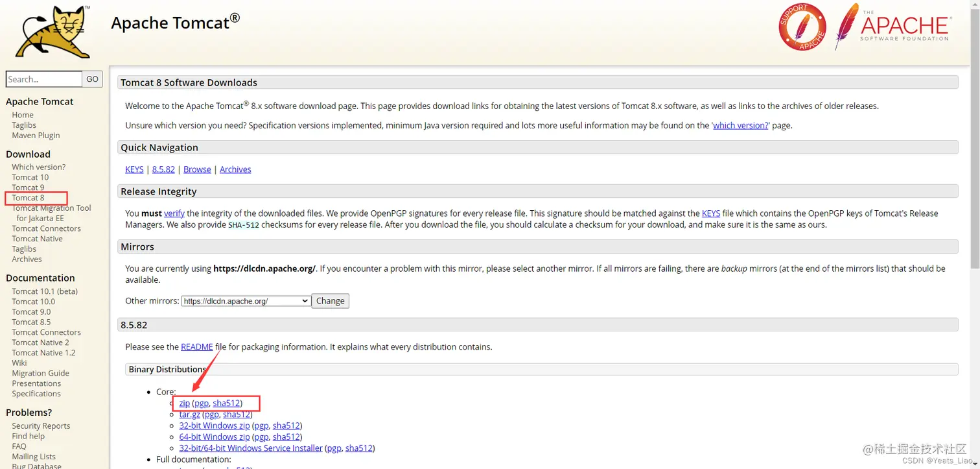Click KEYS in Quick Navigation
This screenshot has width=980, height=469.
(x=134, y=169)
